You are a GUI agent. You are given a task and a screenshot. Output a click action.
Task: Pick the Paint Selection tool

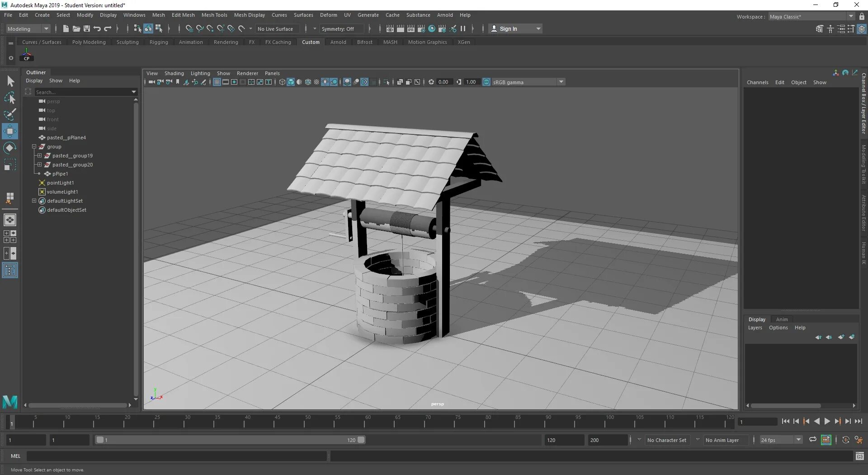click(x=10, y=114)
